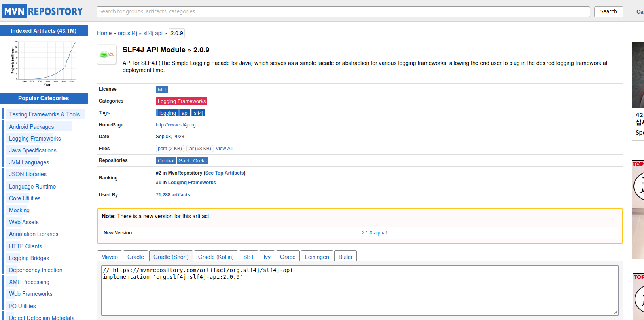The width and height of the screenshot is (644, 320).
Task: Click the SLF4J artifact logo image
Action: click(107, 54)
